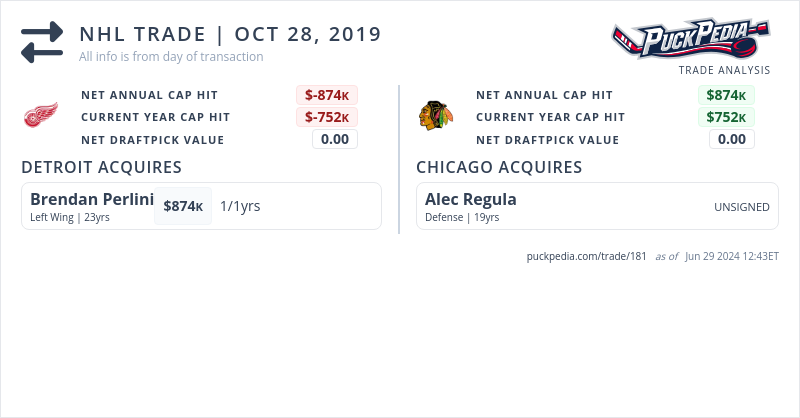Screen dimensions: 800x418
Task: Open Brendan Perlini player name
Action: pos(91,199)
